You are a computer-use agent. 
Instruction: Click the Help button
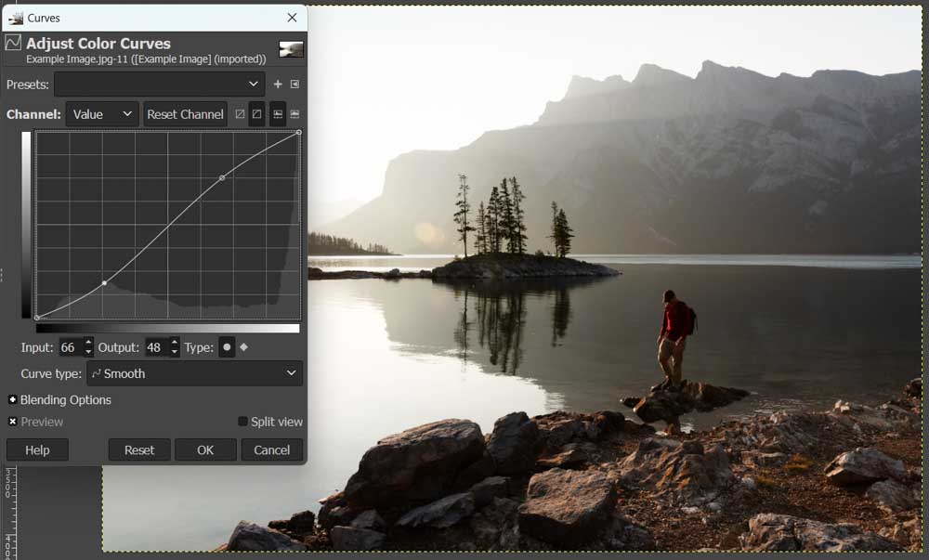[37, 449]
